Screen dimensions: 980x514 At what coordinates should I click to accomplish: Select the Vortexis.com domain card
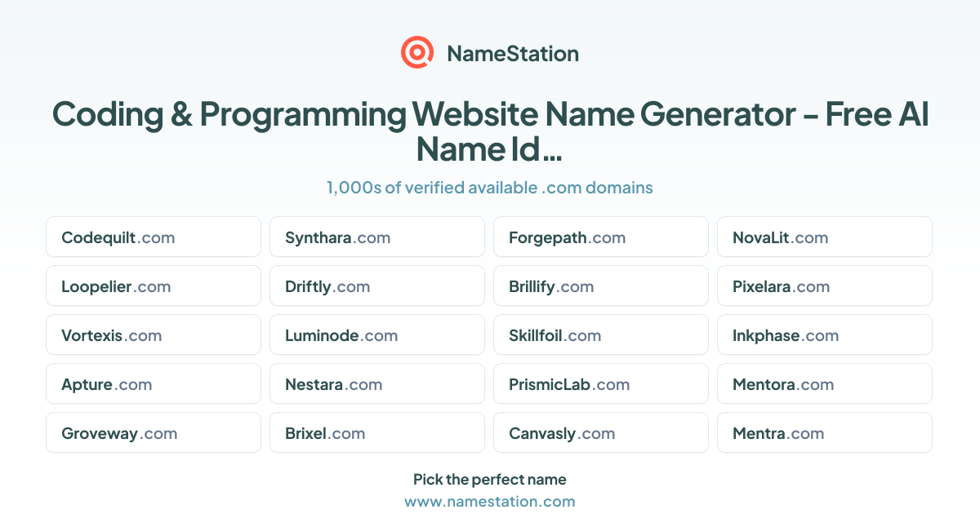[x=154, y=335]
